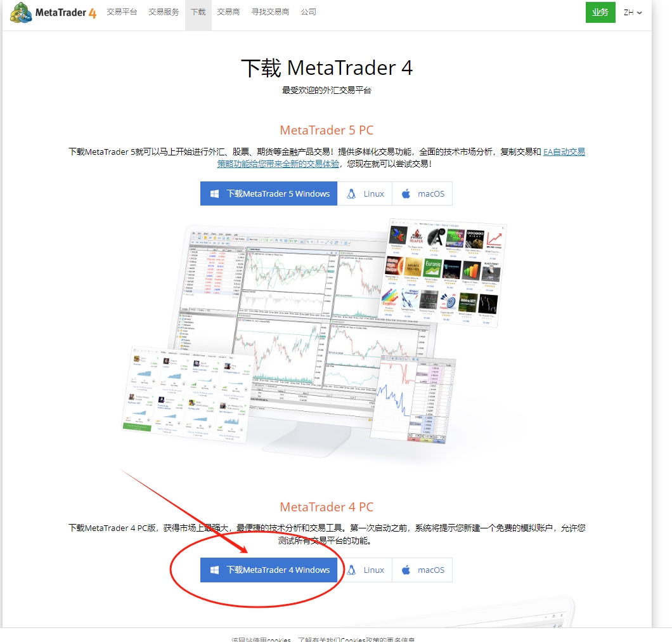Click Windows logo on MetaTrader 4 button
The image size is (672, 642).
pos(215,570)
